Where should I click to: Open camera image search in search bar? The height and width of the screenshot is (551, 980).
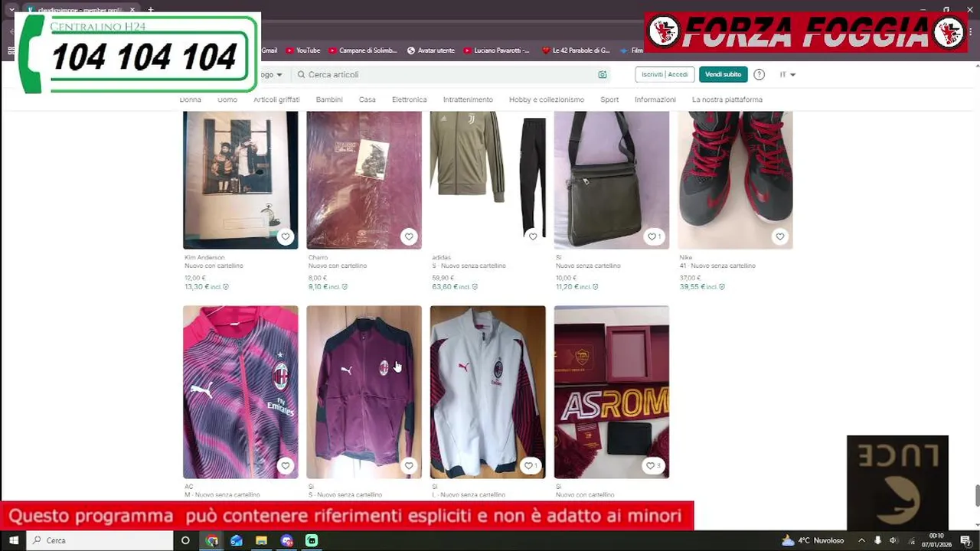[603, 74]
